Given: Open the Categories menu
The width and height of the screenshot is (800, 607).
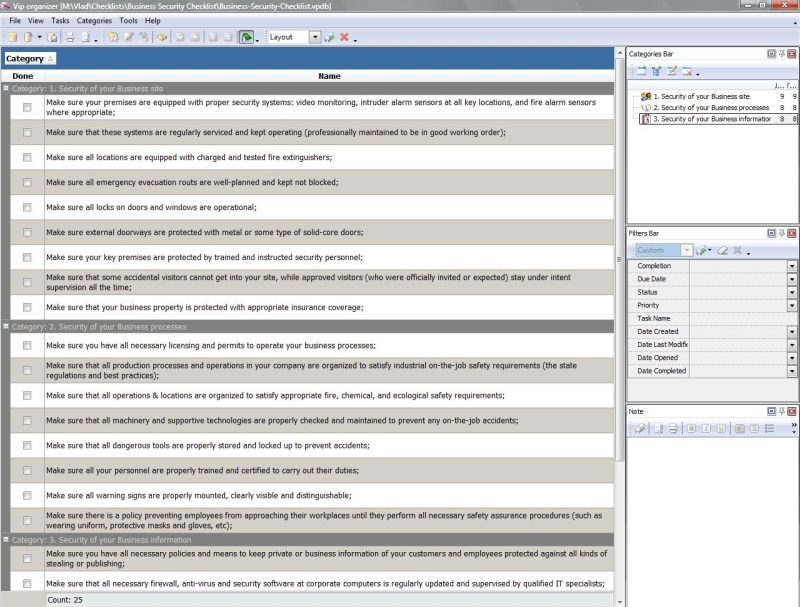Looking at the screenshot, I should [x=94, y=20].
